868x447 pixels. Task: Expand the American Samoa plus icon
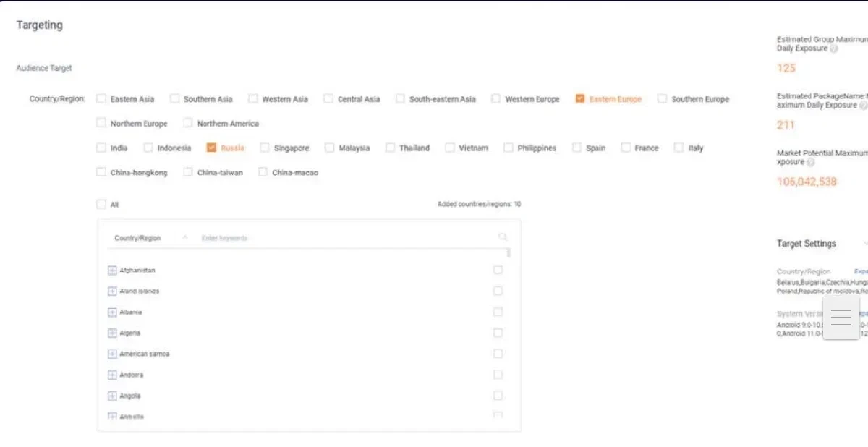click(x=112, y=354)
